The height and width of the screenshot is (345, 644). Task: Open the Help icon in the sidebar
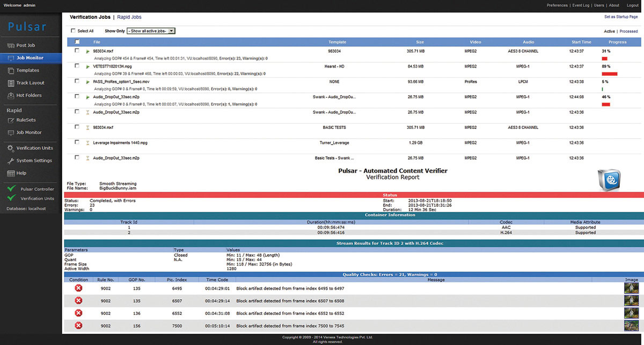[x=12, y=173]
